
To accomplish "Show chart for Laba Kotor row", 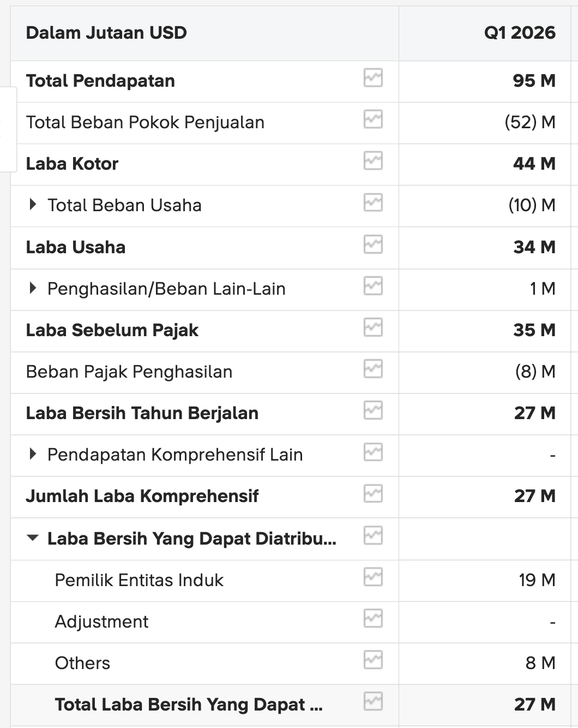I will (373, 160).
